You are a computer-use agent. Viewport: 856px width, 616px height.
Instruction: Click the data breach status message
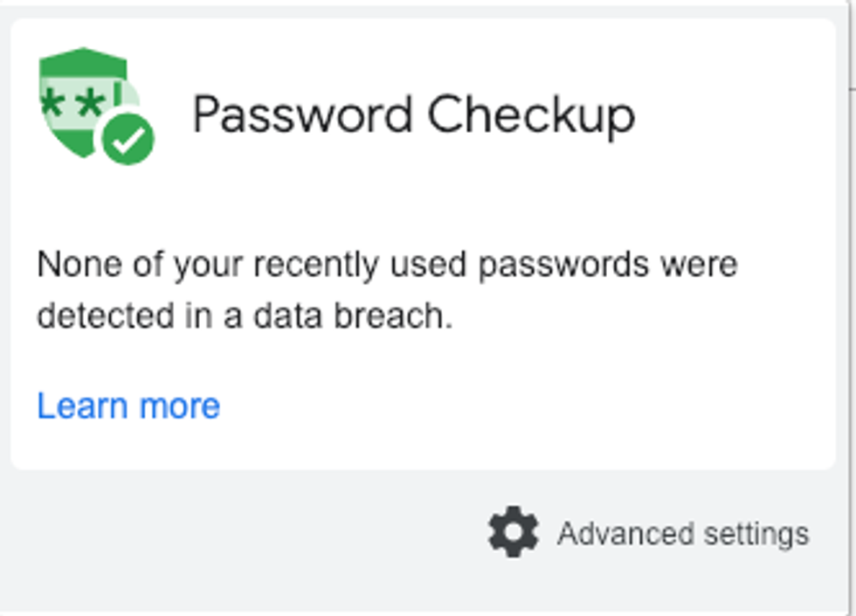click(x=387, y=290)
